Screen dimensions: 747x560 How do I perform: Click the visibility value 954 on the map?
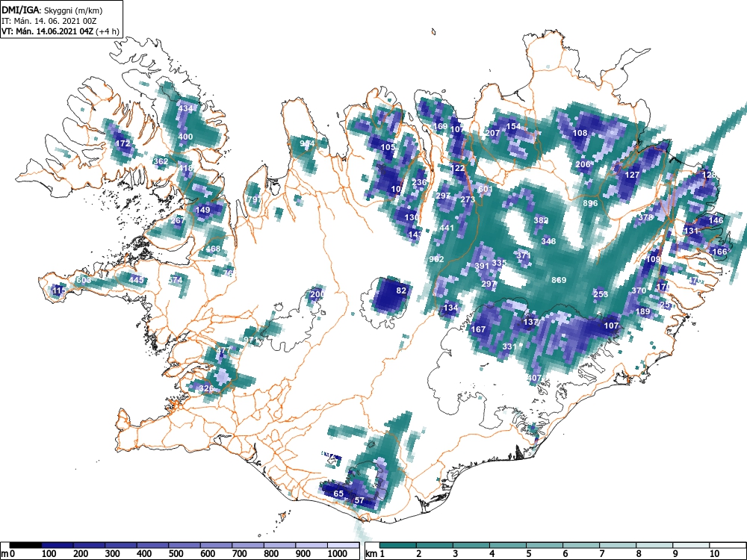[307, 143]
